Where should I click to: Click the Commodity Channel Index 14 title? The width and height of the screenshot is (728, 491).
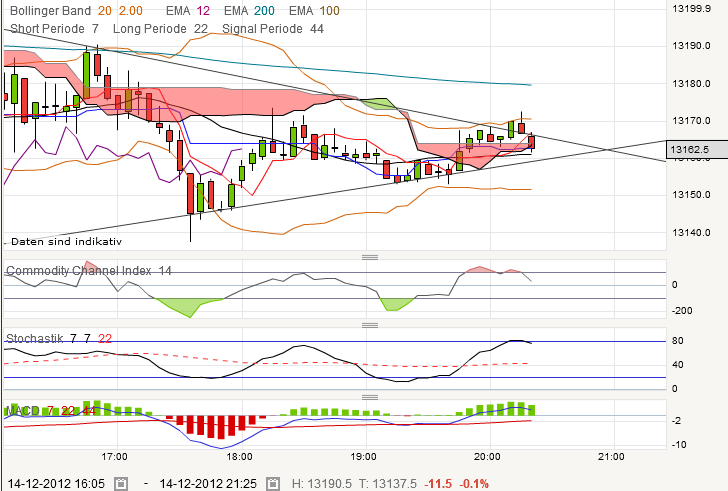[89, 271]
